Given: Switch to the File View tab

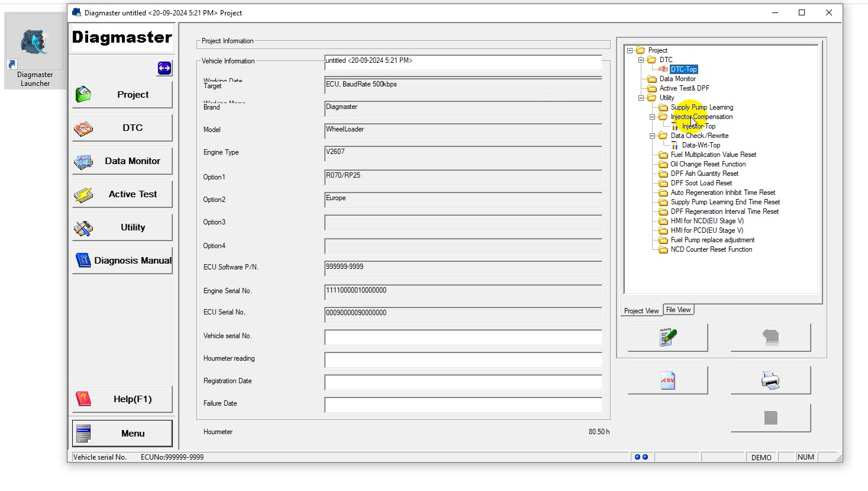Looking at the screenshot, I should [678, 310].
